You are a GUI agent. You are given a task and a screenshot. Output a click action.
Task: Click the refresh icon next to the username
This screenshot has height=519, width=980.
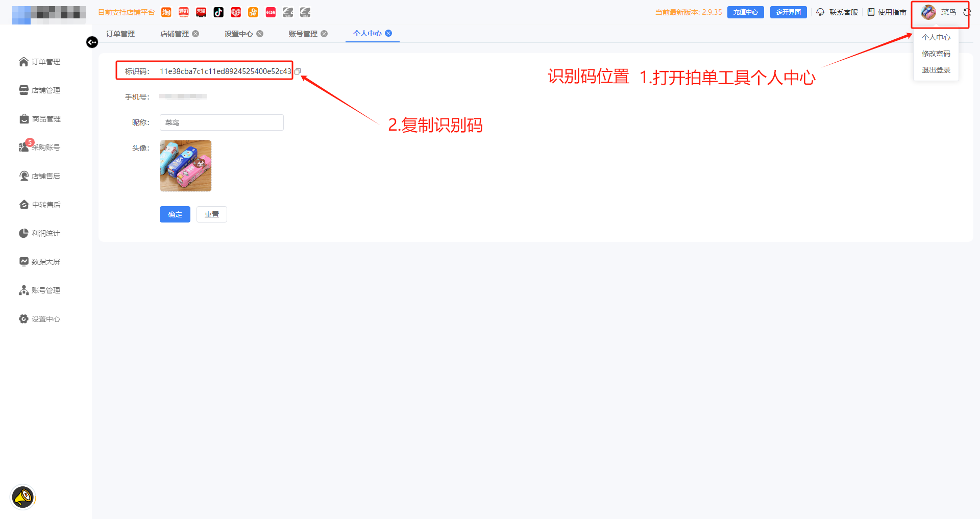tap(967, 12)
